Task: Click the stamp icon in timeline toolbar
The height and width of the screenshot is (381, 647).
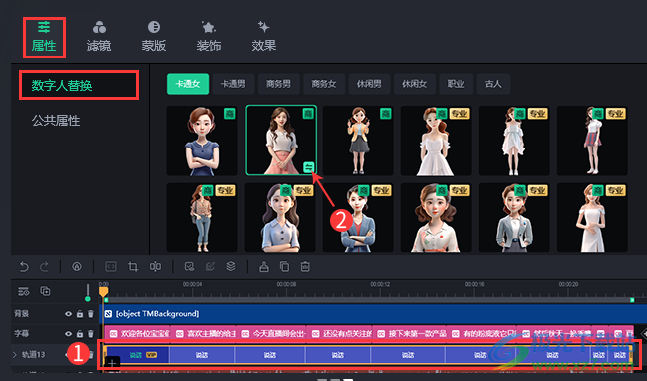Action: [264, 267]
